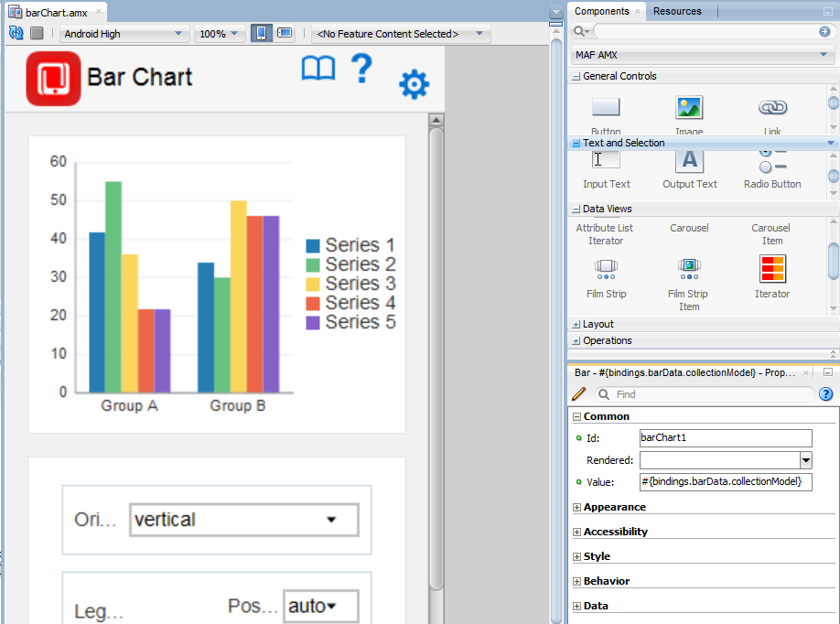Select the Carousel Item component
The width and height of the screenshot is (840, 624).
(770, 234)
